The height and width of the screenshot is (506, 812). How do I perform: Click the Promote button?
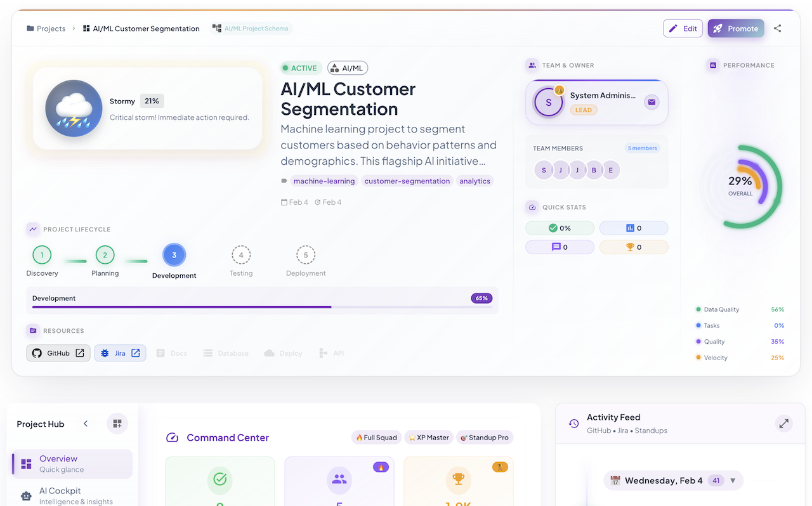click(736, 29)
